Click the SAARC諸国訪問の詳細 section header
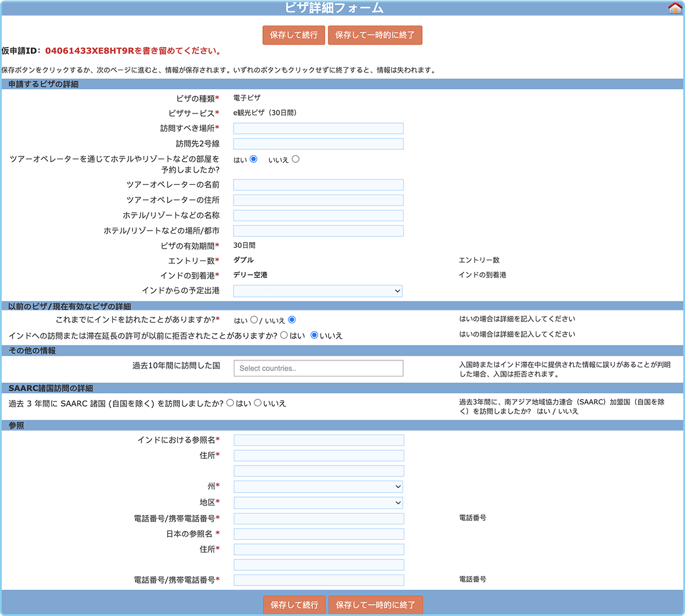This screenshot has height=616, width=685. coord(342,388)
